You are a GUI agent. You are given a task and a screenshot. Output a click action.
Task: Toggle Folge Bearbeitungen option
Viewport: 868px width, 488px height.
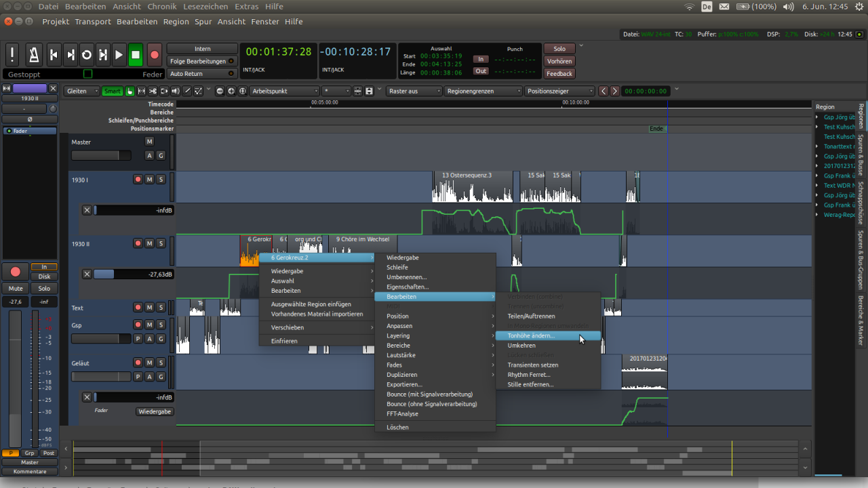pos(202,61)
